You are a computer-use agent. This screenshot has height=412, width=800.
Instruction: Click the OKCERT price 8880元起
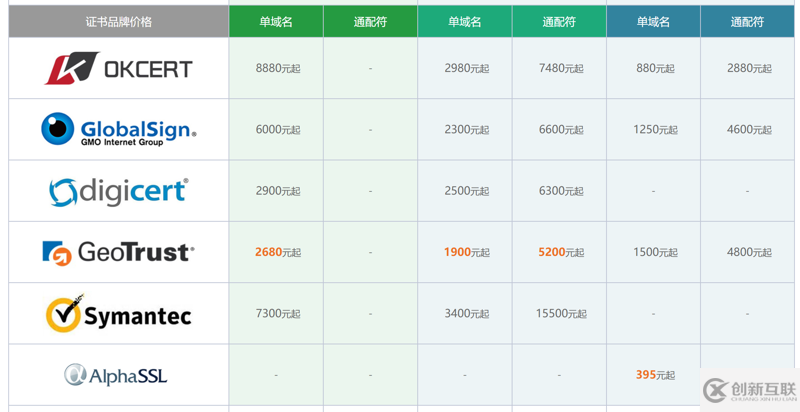278,68
